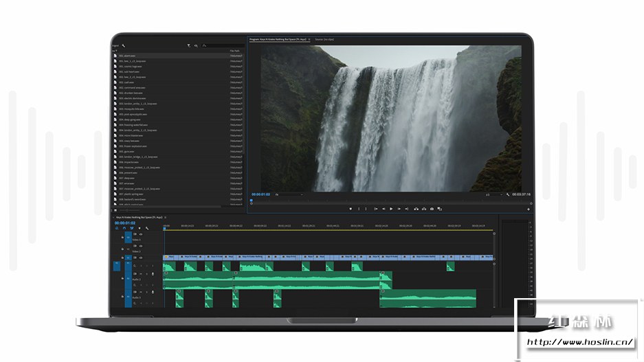The width and height of the screenshot is (644, 362).
Task: Select the Keys N Krates timeline tab
Action: (140, 218)
